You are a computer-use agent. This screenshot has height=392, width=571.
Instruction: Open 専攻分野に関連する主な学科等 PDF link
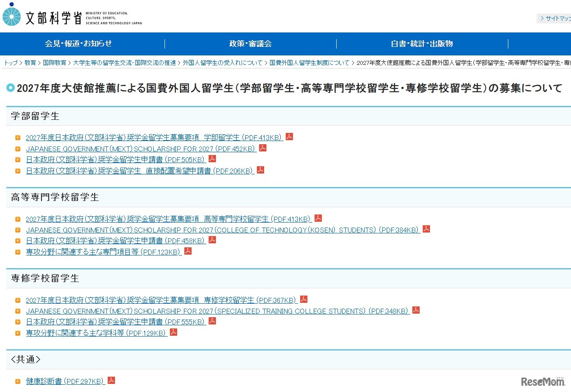(x=96, y=333)
